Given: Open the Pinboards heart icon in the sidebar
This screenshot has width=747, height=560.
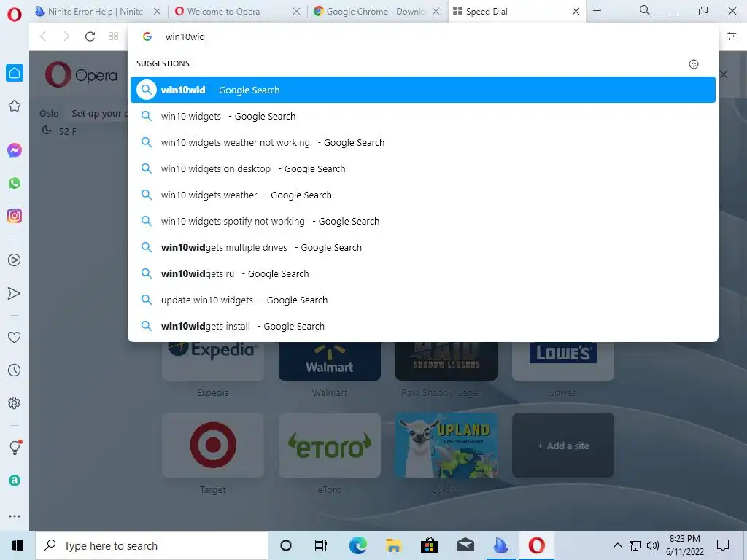Looking at the screenshot, I should coord(15,337).
